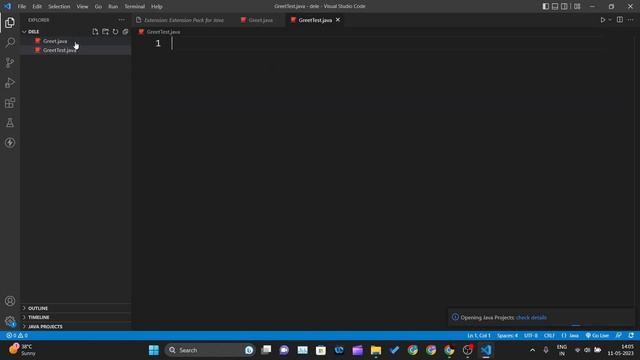Open the File menu
Screen dimensions: 640x360
[22, 6]
